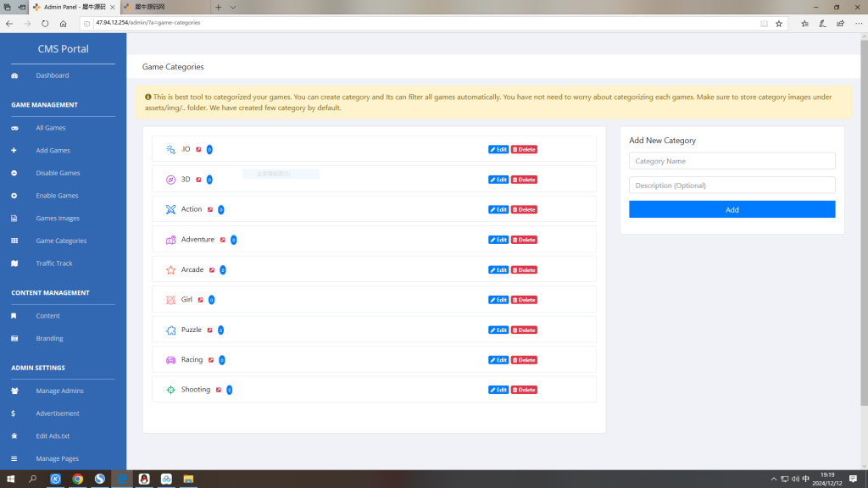Viewport: 868px width, 488px height.
Task: Click red image icon next to Action
Action: tap(211, 209)
